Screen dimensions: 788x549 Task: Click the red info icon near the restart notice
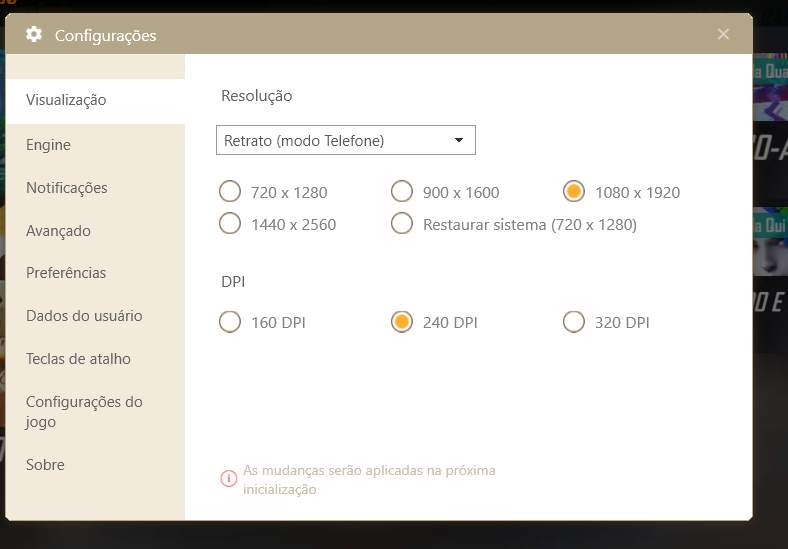pyautogui.click(x=229, y=478)
